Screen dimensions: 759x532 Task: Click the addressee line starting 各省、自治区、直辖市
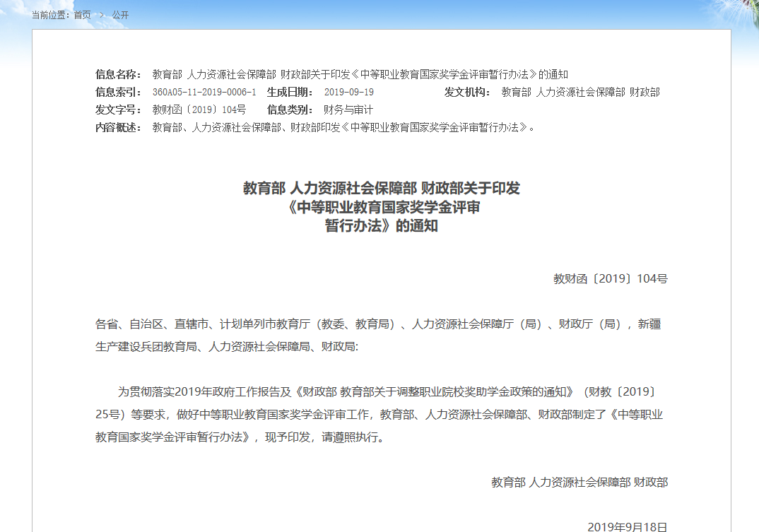click(379, 324)
